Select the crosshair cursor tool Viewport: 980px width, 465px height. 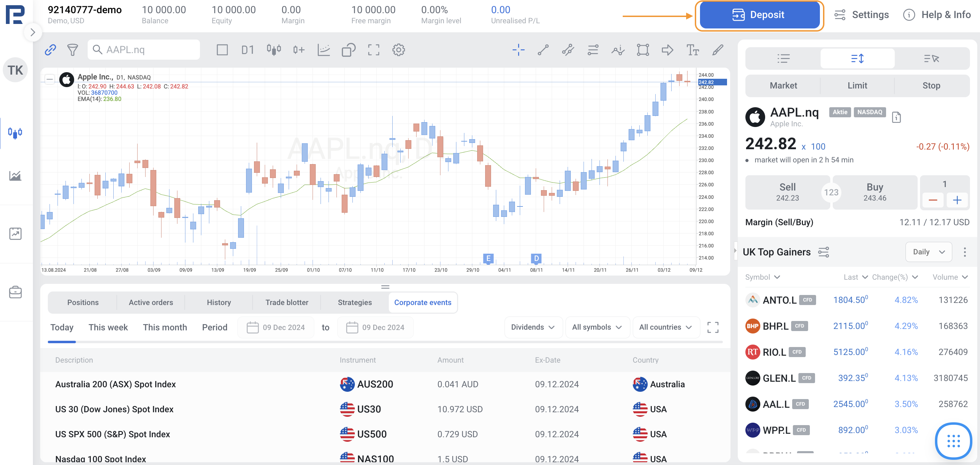tap(518, 50)
